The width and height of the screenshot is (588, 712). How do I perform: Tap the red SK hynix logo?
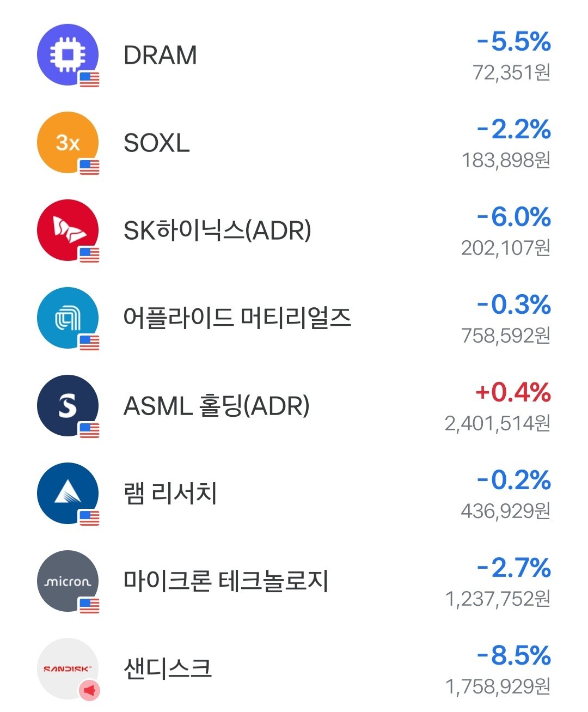pyautogui.click(x=68, y=230)
